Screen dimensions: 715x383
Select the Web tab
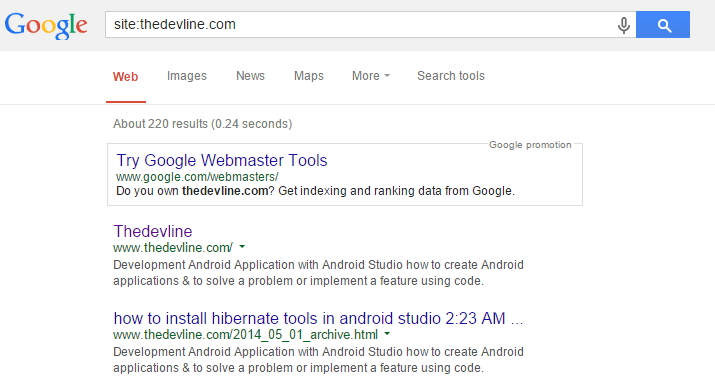[x=125, y=77]
